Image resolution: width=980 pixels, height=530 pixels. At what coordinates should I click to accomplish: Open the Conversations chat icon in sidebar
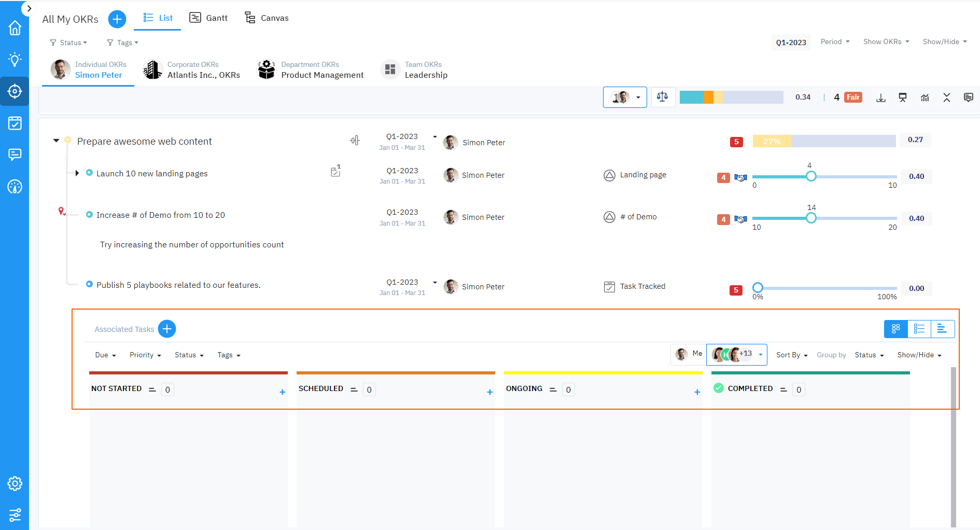point(15,155)
